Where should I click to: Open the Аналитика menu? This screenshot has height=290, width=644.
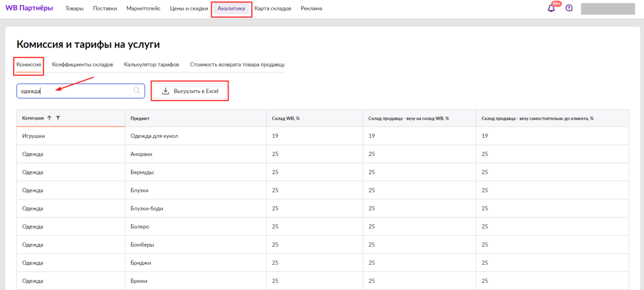tap(231, 9)
